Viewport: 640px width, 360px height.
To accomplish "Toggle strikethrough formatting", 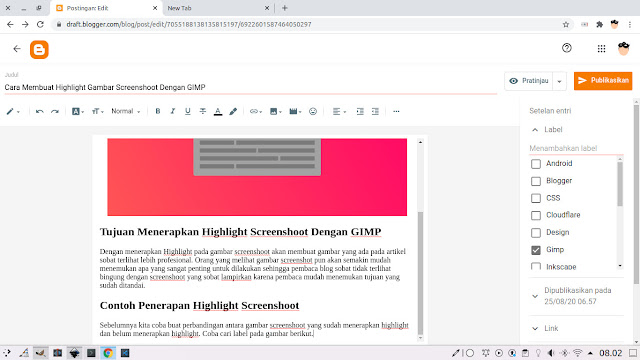I will [x=203, y=111].
